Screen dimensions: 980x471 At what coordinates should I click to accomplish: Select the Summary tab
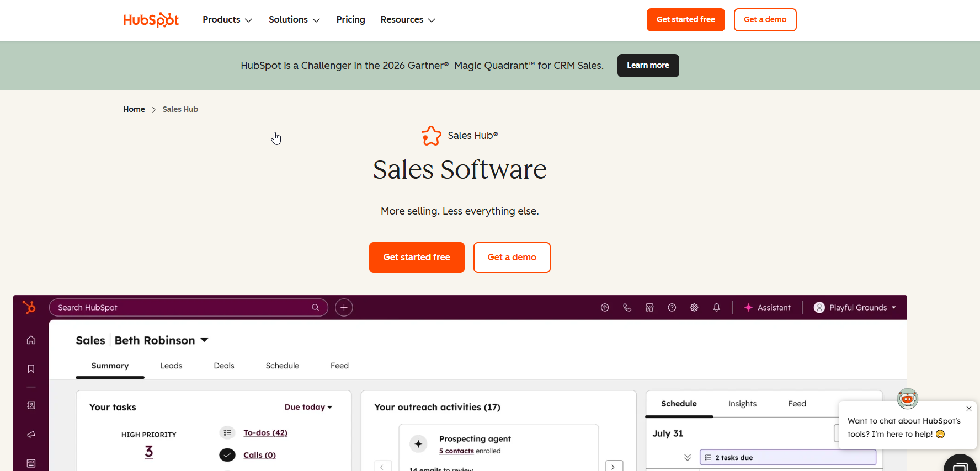click(110, 366)
